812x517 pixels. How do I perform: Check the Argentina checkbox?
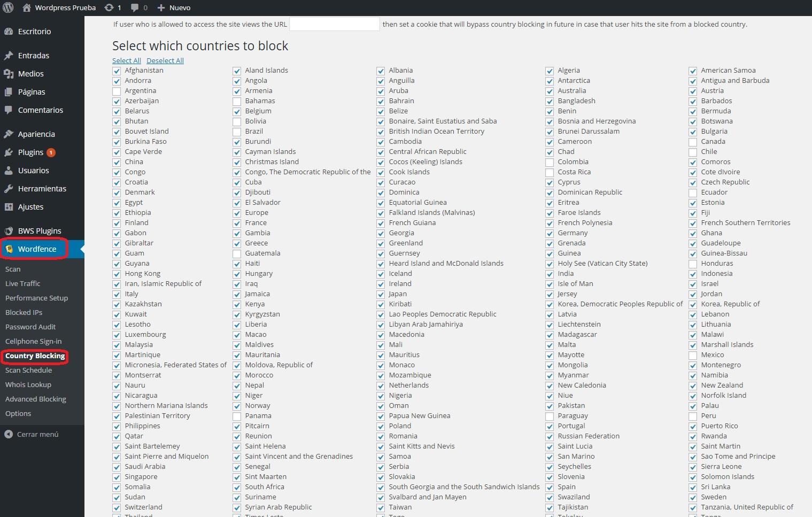pos(117,91)
